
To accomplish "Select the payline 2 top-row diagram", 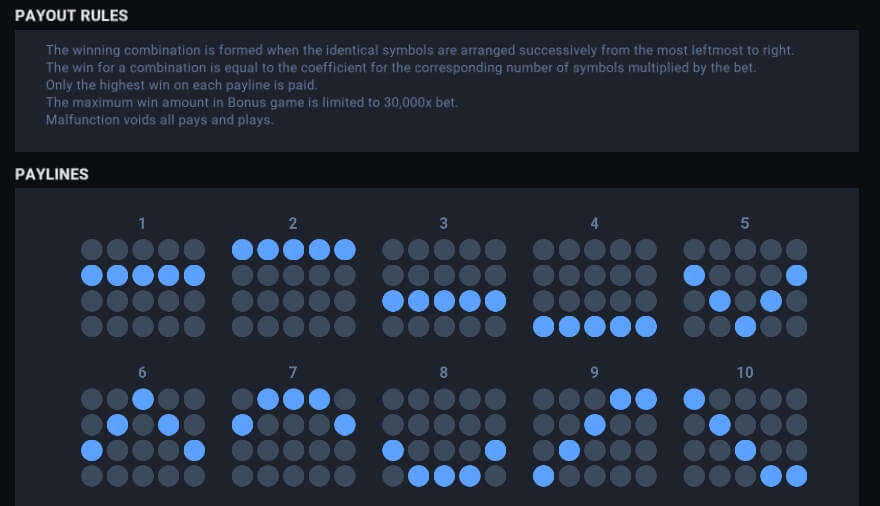I will coord(294,288).
